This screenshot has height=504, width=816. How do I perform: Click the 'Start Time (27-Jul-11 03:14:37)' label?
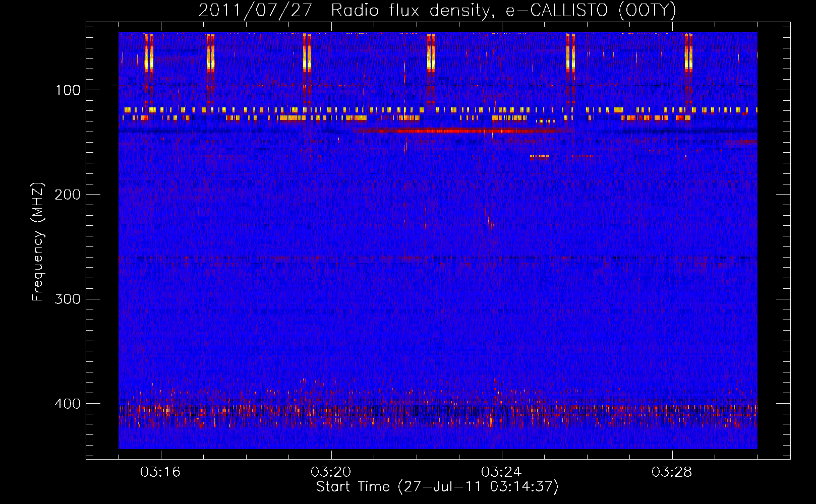[437, 487]
